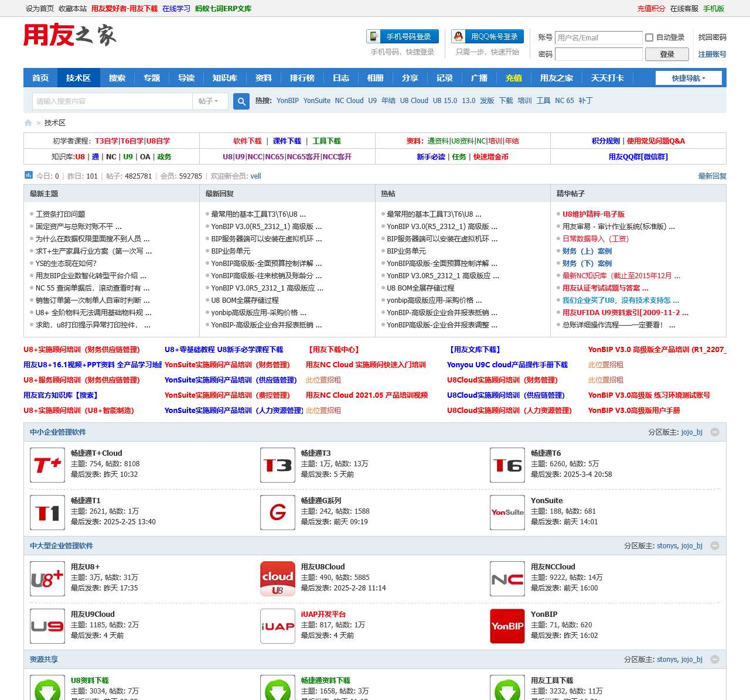Screen dimensions: 750x700
Task: Open 排行榜 in the nav bar
Action: point(302,78)
